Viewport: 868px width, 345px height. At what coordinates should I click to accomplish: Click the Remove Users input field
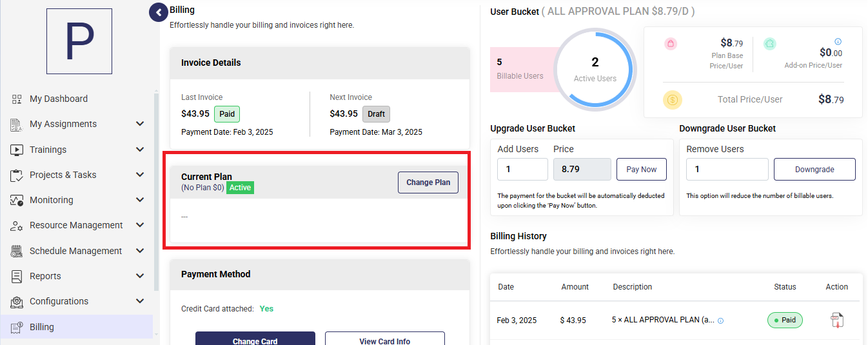pos(727,170)
